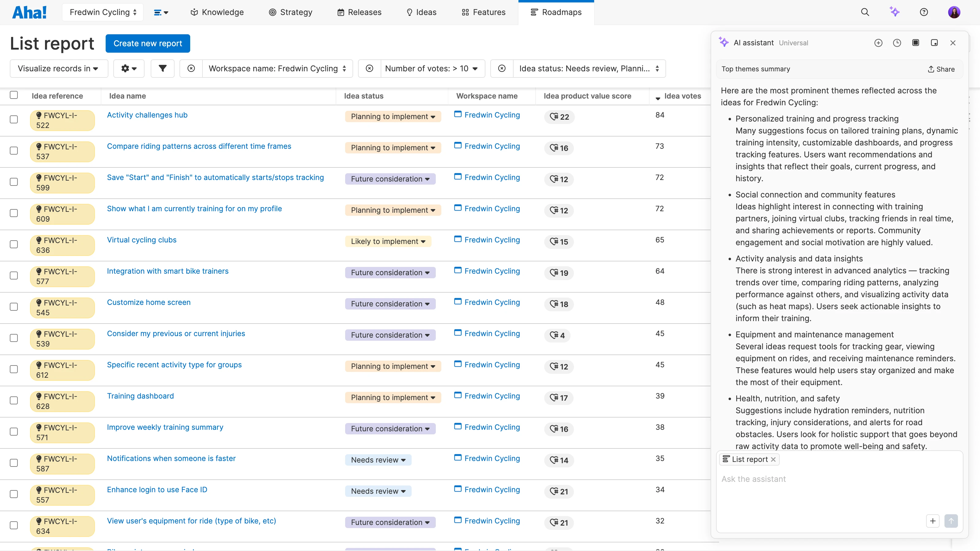Select all rows using header checkbox

[14, 95]
